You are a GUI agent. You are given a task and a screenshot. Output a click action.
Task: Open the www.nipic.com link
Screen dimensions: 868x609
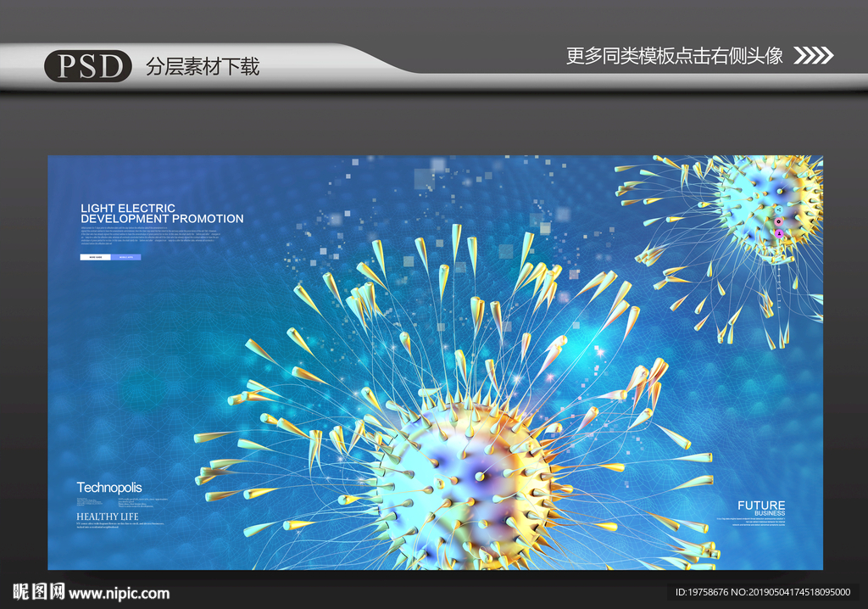[119, 594]
